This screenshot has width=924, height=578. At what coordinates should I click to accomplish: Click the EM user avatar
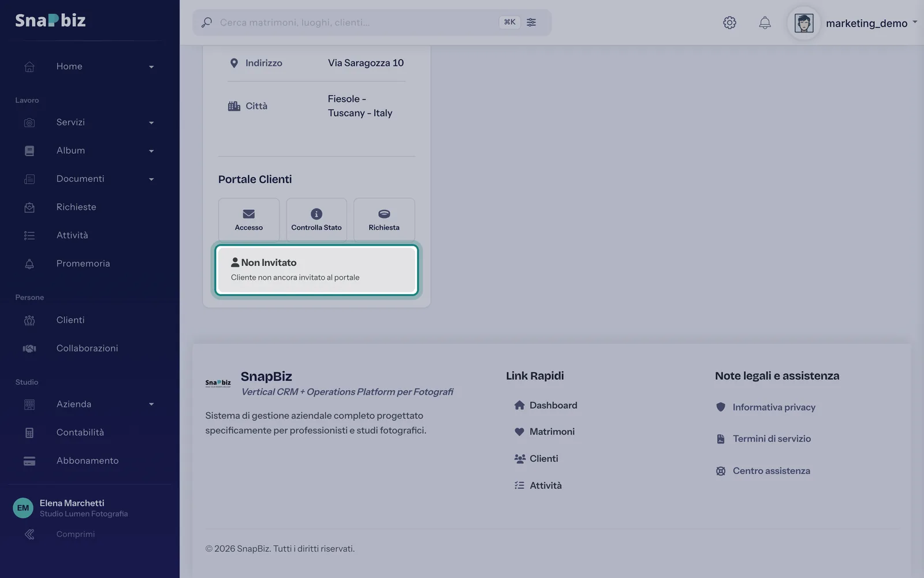click(x=23, y=508)
